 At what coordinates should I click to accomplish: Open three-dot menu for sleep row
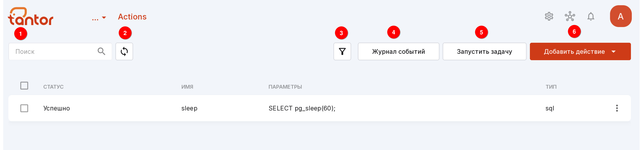pyautogui.click(x=617, y=108)
